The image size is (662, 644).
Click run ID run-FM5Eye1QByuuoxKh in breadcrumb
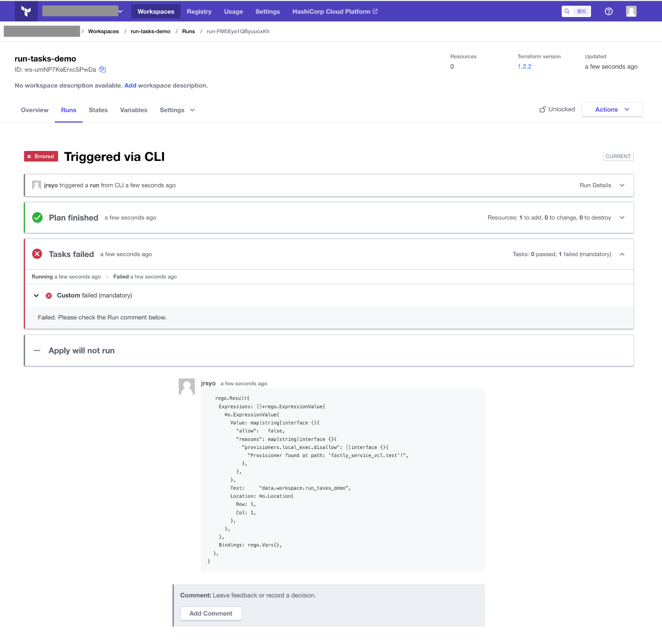(238, 32)
